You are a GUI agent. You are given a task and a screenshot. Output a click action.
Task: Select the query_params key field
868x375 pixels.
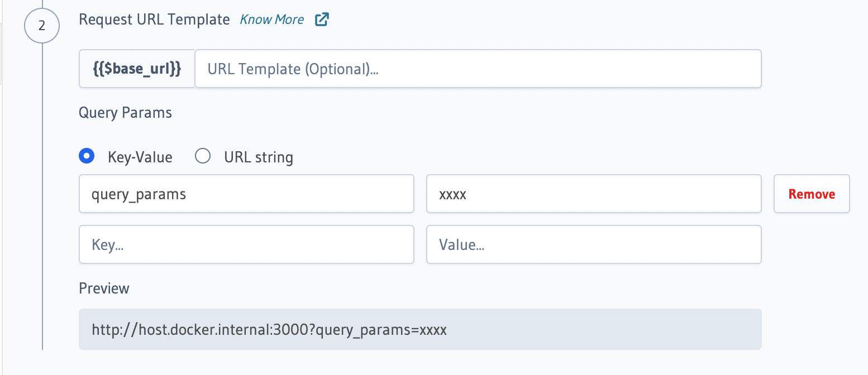[246, 194]
